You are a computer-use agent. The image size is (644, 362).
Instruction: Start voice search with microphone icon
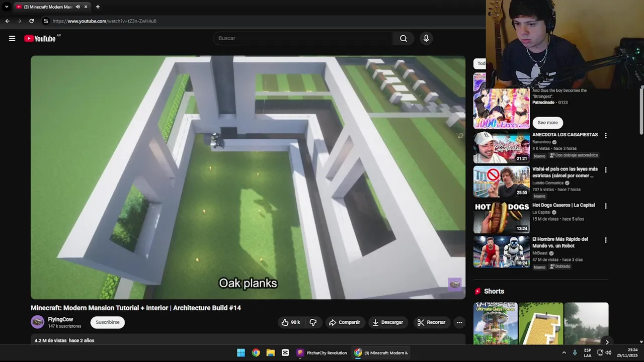click(x=426, y=38)
